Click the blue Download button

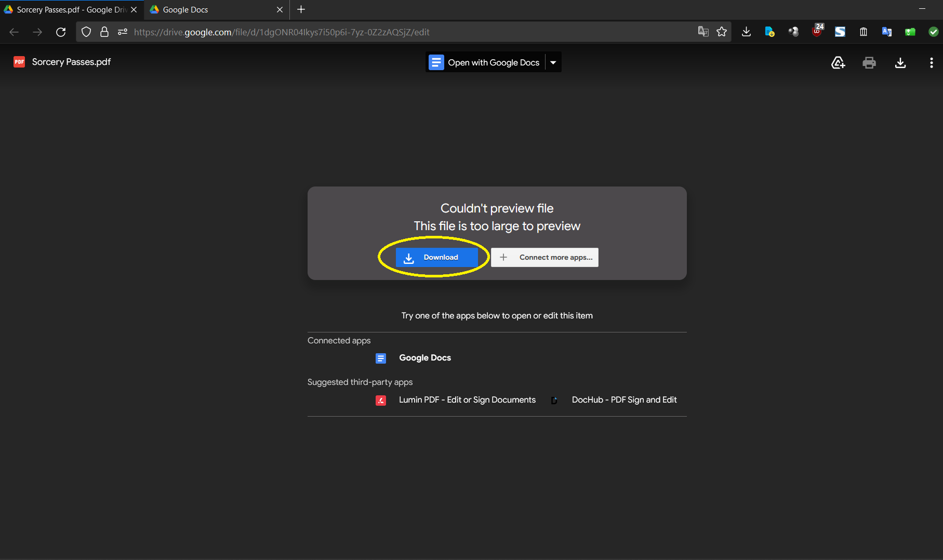pyautogui.click(x=436, y=257)
